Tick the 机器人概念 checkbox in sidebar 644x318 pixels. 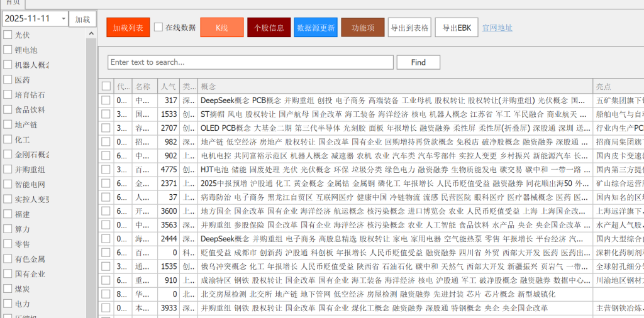coord(8,65)
